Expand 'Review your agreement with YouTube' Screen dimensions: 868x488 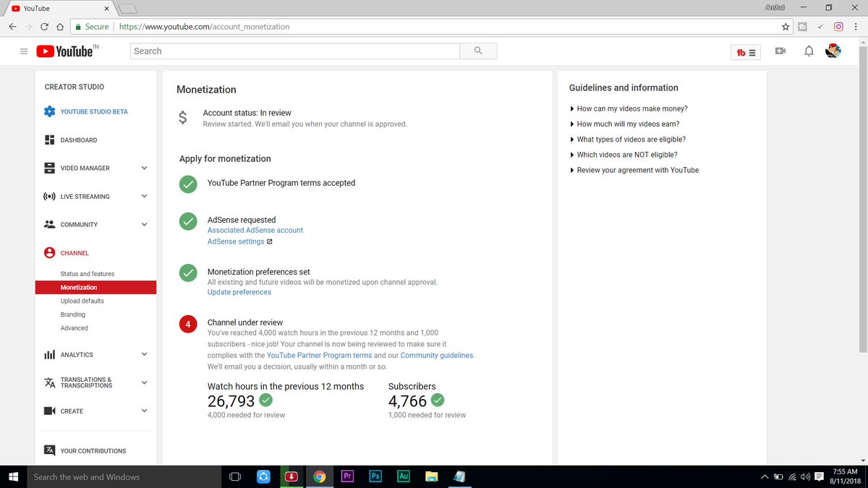point(634,170)
